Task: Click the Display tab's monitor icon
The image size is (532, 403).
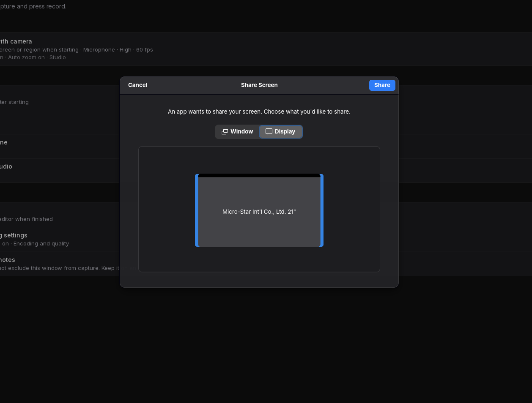Action: click(269, 132)
